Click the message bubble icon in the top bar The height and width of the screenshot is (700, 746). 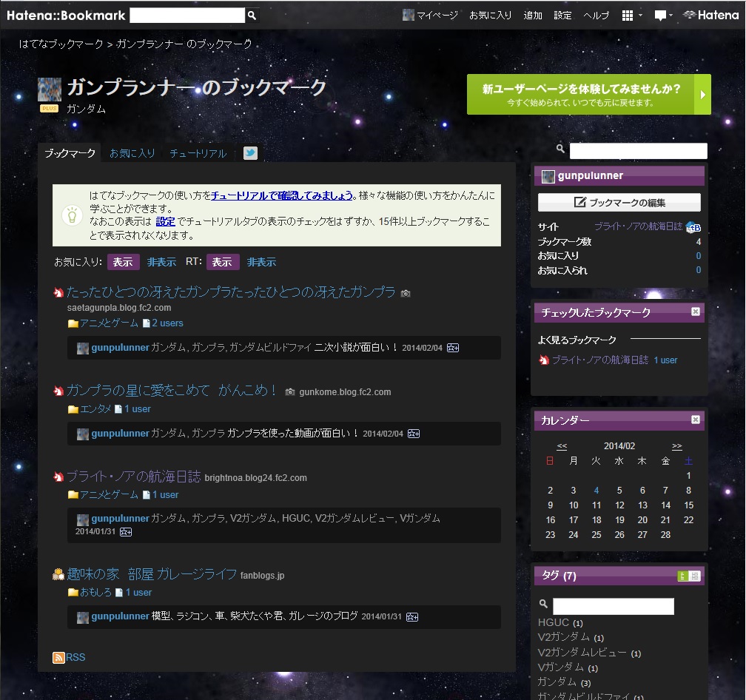pyautogui.click(x=660, y=14)
